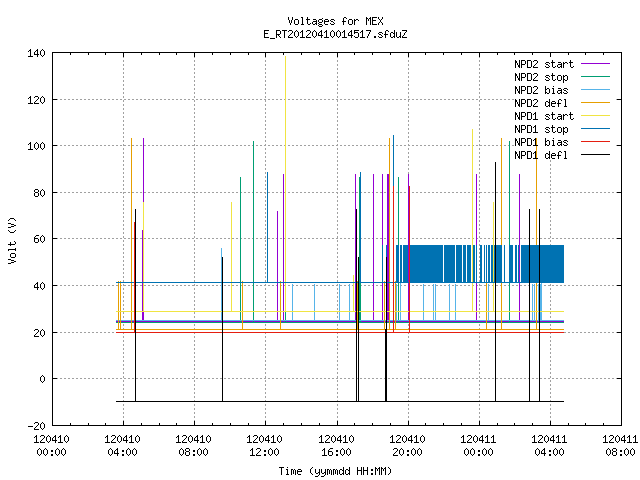Click the 'NPD2 bias' legend label

[x=541, y=90]
